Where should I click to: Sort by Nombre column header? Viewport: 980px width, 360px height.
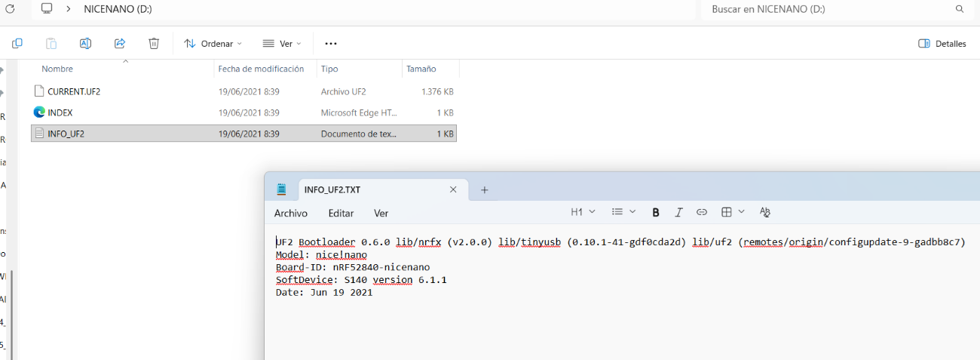click(x=57, y=69)
